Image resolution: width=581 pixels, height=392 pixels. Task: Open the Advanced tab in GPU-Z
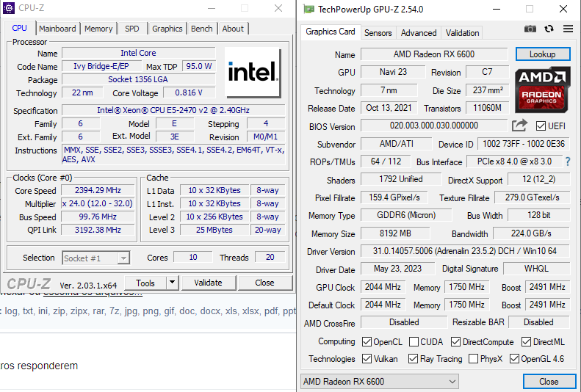click(x=419, y=33)
